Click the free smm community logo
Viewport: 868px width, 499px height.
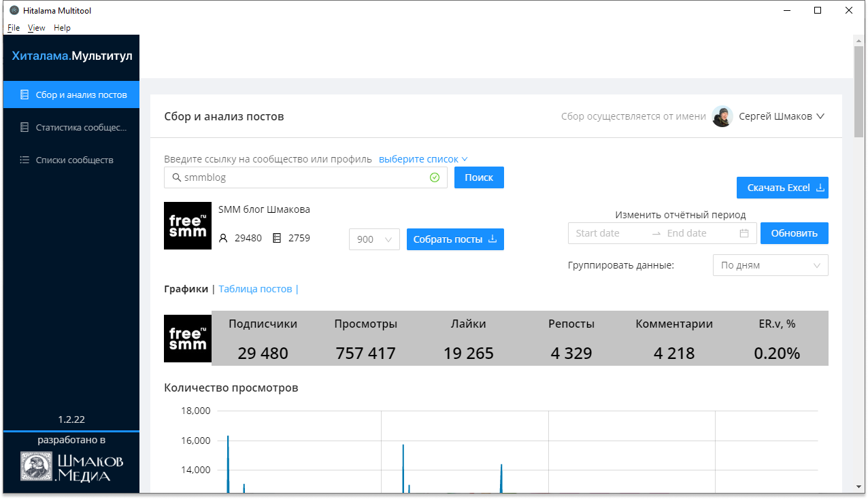188,226
